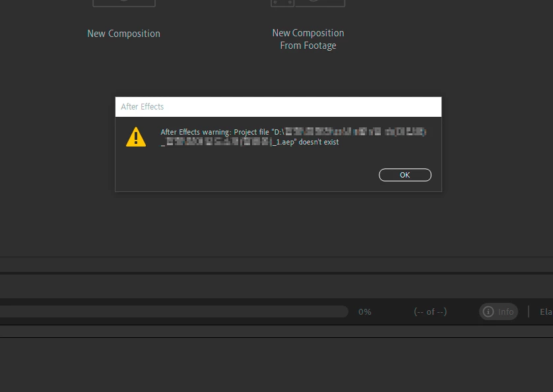The image size is (553, 392).
Task: Click the render progress bar
Action: point(174,311)
